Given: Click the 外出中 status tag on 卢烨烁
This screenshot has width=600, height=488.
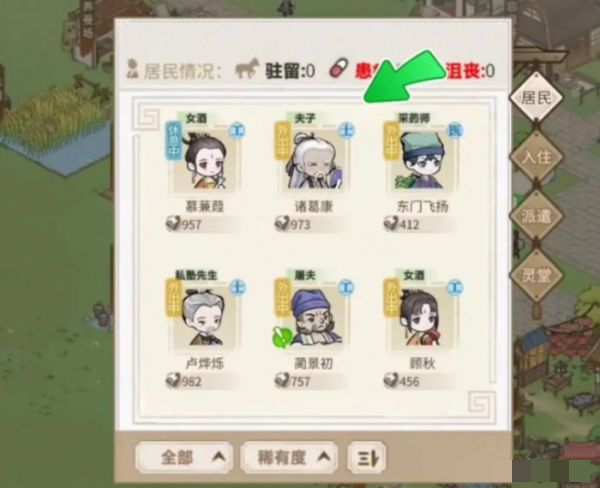Looking at the screenshot, I should (x=173, y=299).
